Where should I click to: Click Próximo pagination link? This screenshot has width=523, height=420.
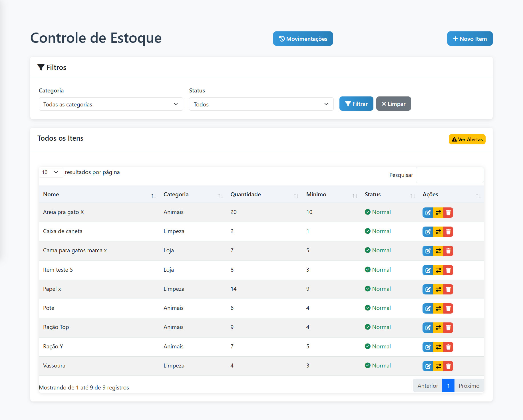click(469, 386)
